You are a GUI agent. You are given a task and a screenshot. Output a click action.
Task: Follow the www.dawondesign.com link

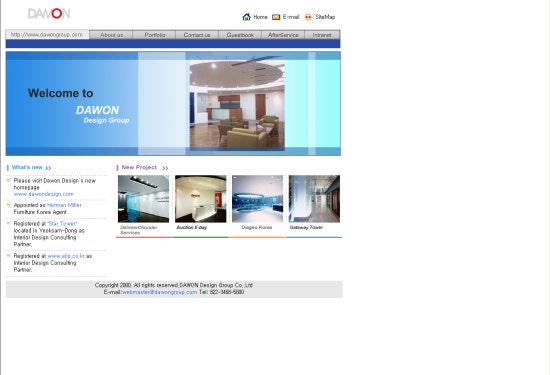click(x=44, y=194)
